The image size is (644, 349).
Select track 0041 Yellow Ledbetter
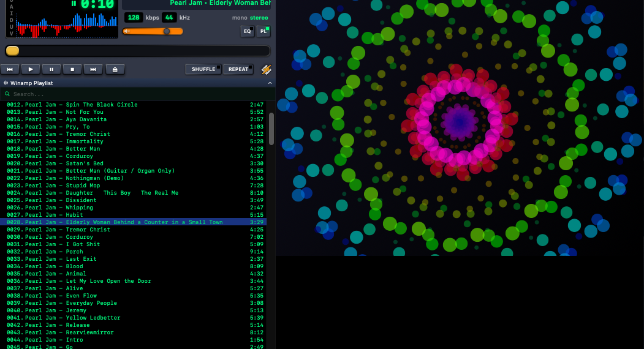93,318
